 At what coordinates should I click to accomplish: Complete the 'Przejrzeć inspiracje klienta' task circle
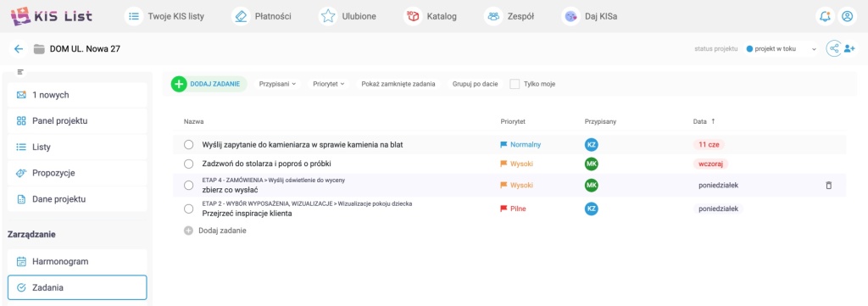click(x=188, y=209)
